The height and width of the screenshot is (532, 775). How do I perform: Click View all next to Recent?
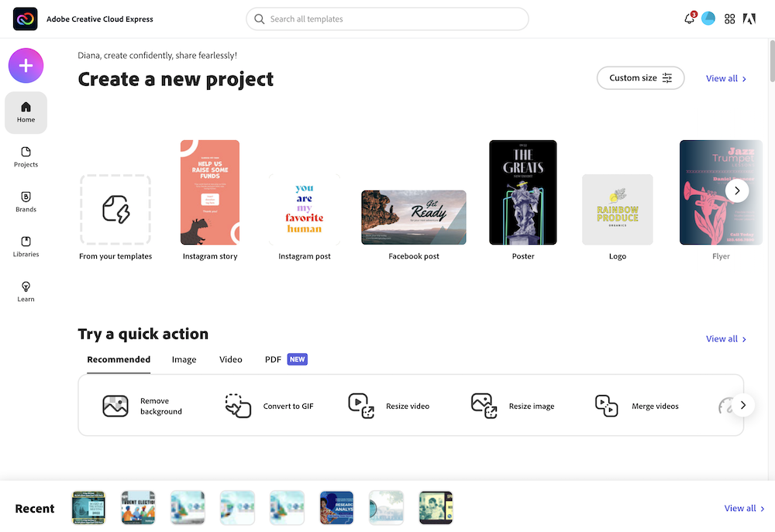[744, 508]
